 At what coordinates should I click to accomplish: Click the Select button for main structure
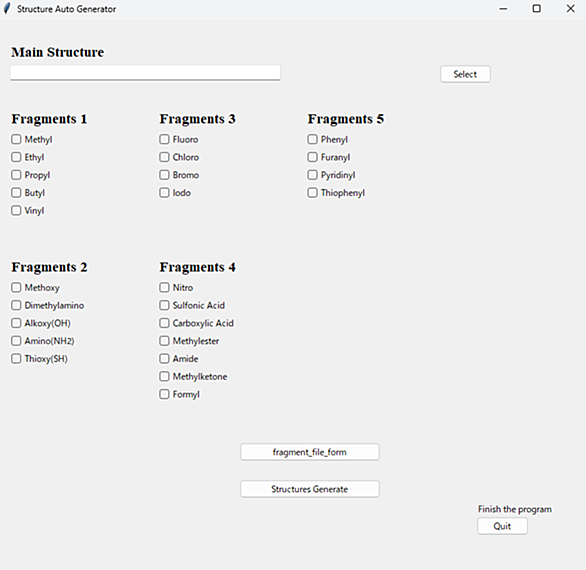pyautogui.click(x=465, y=74)
